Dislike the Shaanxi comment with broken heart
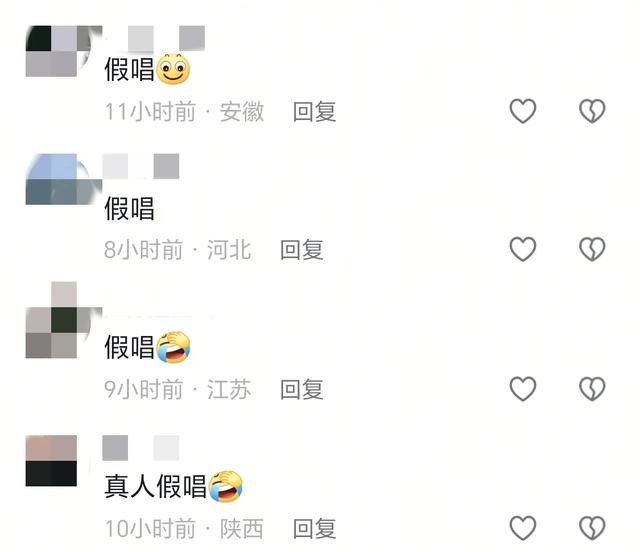 pos(592,528)
